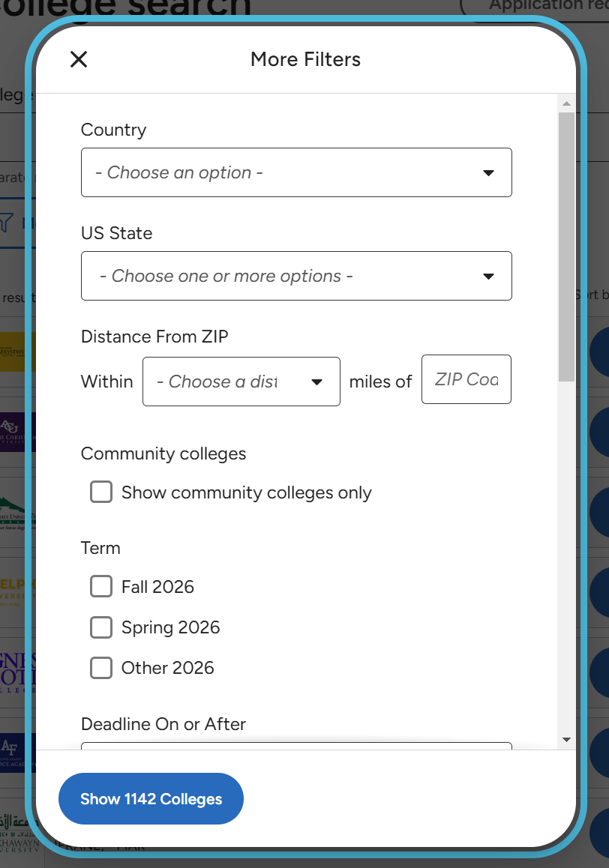Click the Country dropdown arrow icon
Screen dimensions: 609x868
488,172
